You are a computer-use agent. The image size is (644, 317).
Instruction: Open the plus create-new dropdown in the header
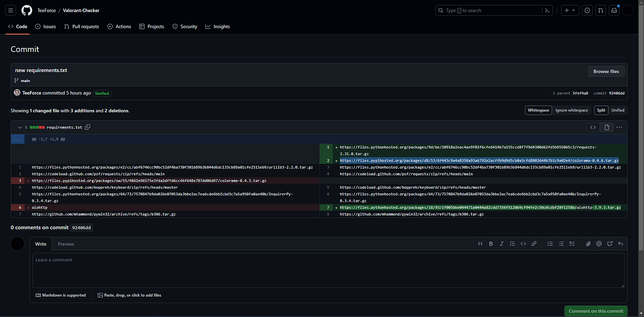click(570, 10)
